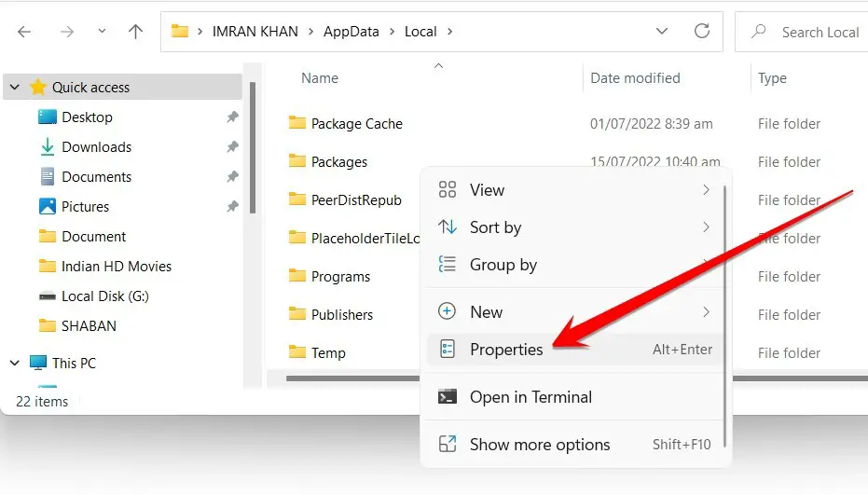The image size is (868, 495).
Task: Click the pin icon beside Pictures
Action: pyautogui.click(x=232, y=207)
